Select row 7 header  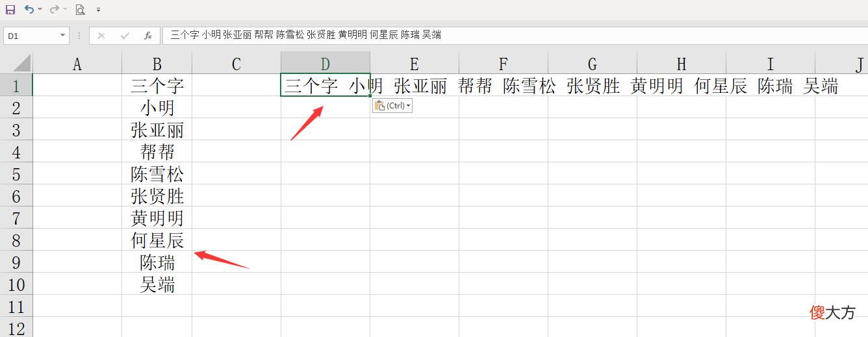click(16, 218)
